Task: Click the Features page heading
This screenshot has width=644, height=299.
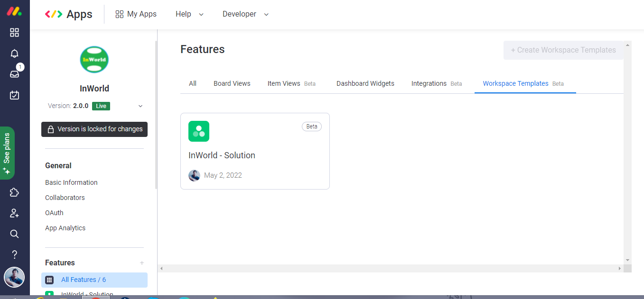Action: coord(203,49)
